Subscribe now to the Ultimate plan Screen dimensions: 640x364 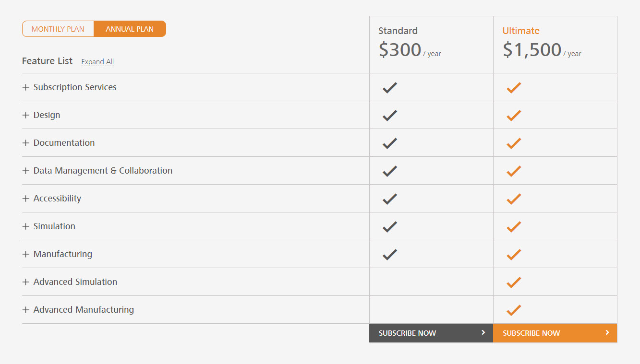555,333
